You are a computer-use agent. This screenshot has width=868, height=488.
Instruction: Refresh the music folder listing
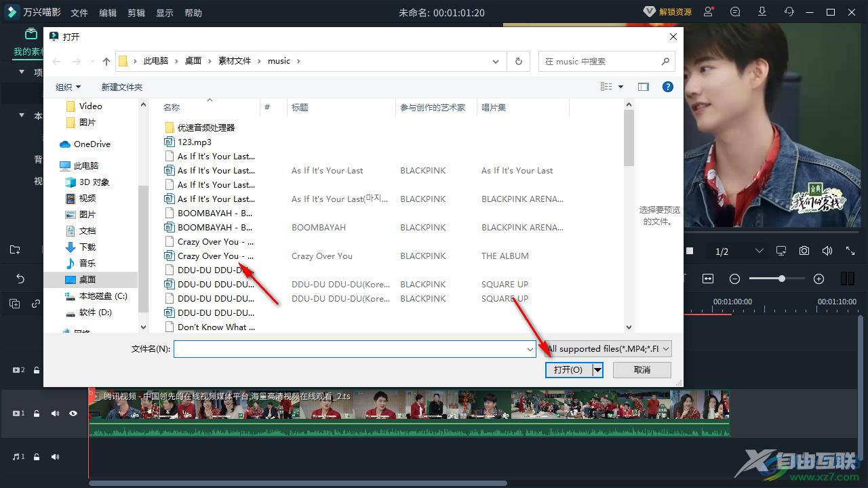pyautogui.click(x=519, y=61)
